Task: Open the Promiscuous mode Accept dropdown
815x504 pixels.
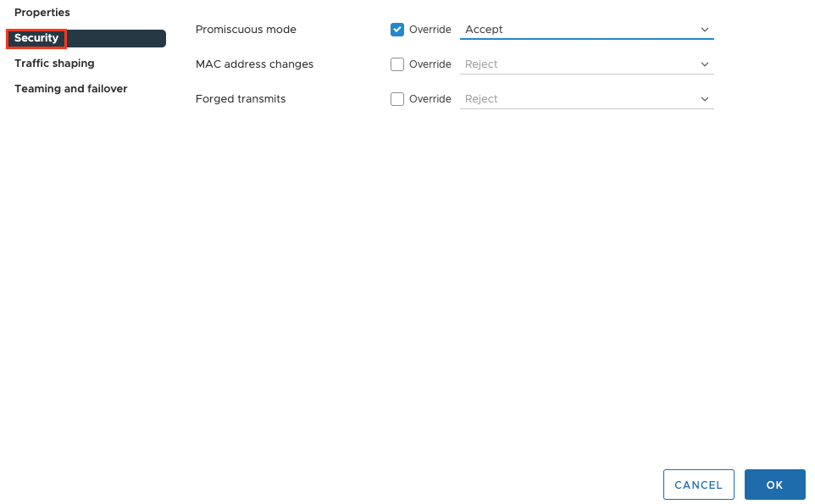Action: [586, 29]
